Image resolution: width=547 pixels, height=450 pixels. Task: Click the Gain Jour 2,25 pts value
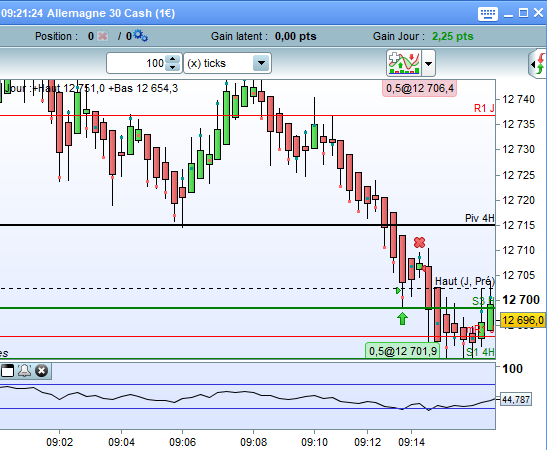click(452, 36)
